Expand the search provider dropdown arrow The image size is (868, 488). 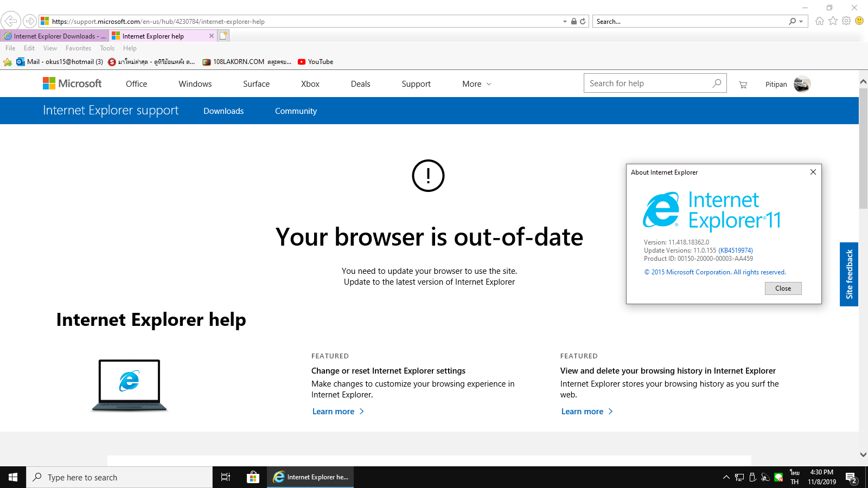point(801,22)
